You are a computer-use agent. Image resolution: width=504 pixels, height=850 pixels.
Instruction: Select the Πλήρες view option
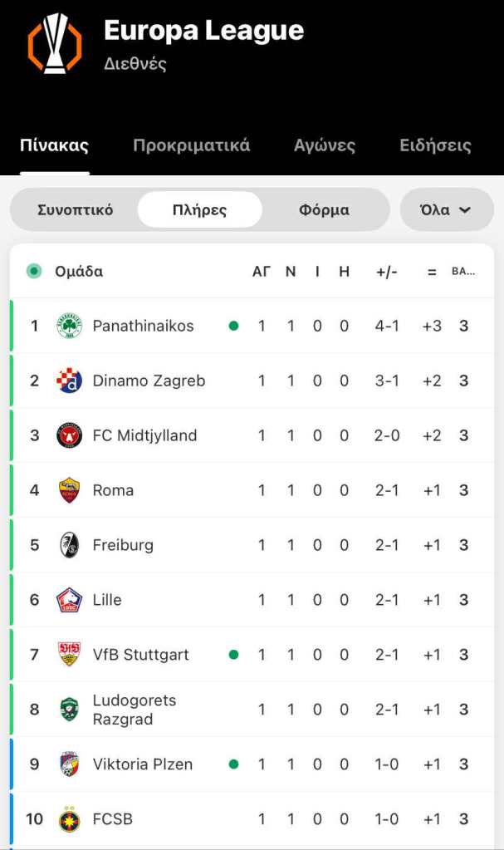coord(199,210)
